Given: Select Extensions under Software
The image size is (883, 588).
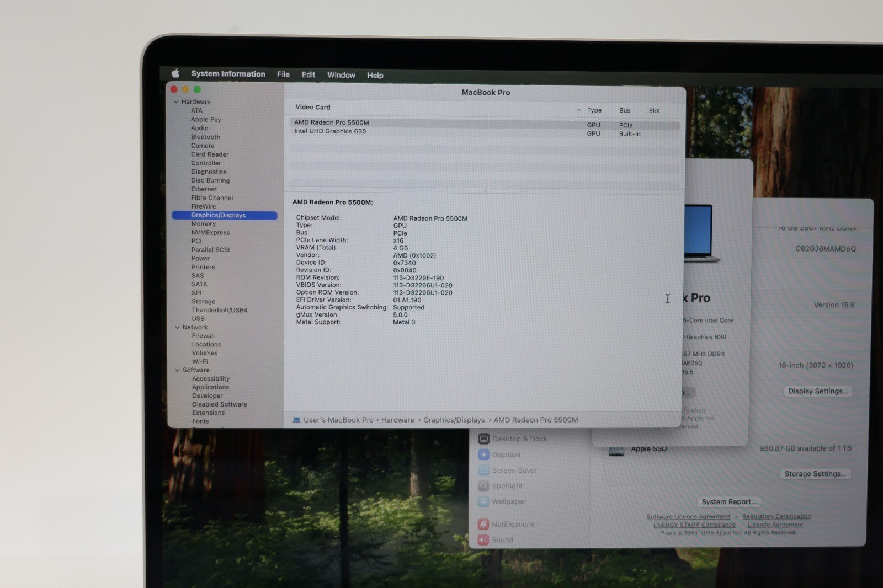Looking at the screenshot, I should click(x=209, y=413).
